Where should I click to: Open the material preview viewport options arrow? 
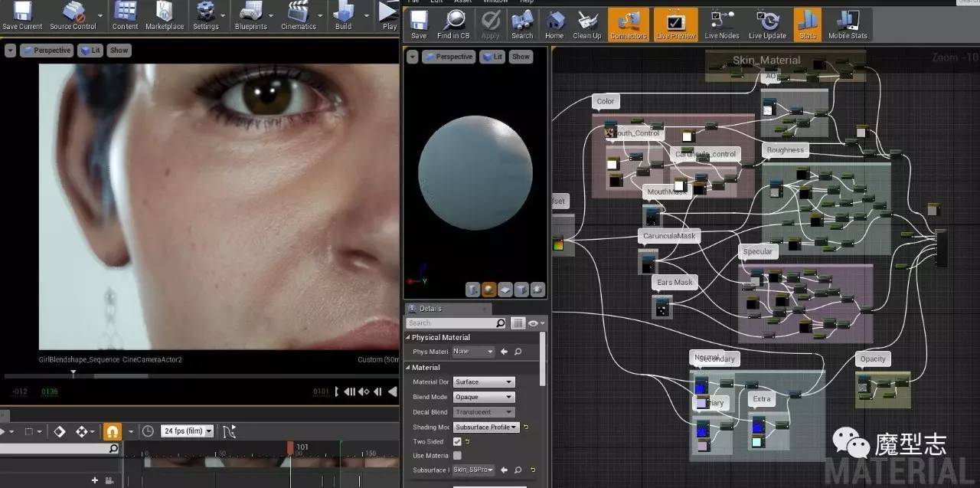(413, 57)
